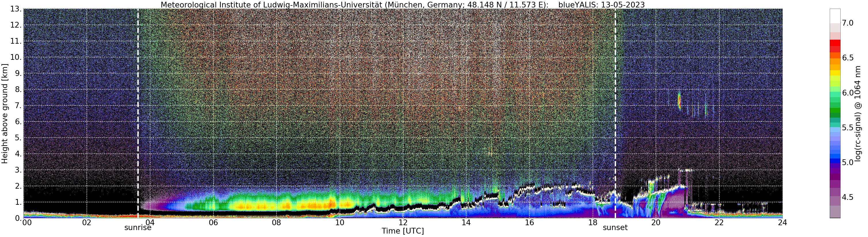The width and height of the screenshot is (868, 237).
Task: Click the yellow band of the colorbar
Action: click(x=835, y=73)
